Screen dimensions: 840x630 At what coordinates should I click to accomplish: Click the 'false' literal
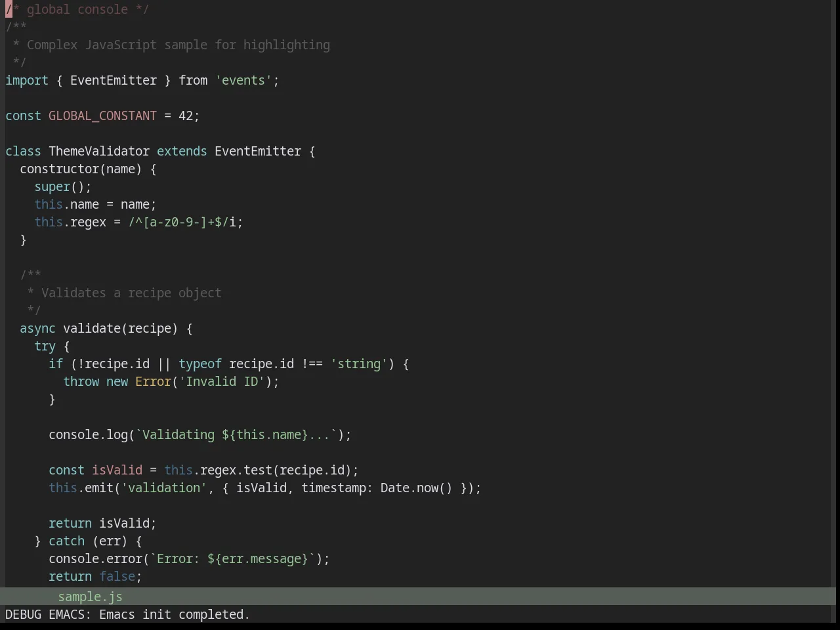pyautogui.click(x=117, y=576)
